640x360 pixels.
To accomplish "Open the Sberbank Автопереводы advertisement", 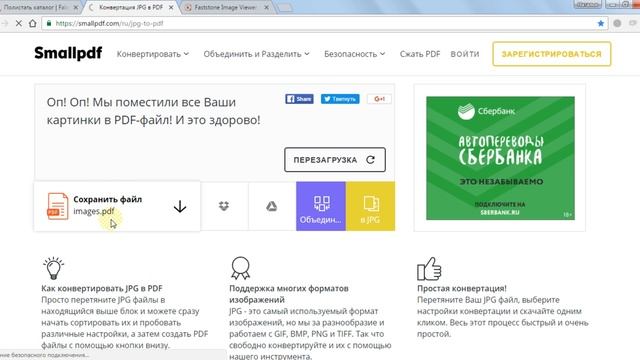I will (500, 158).
